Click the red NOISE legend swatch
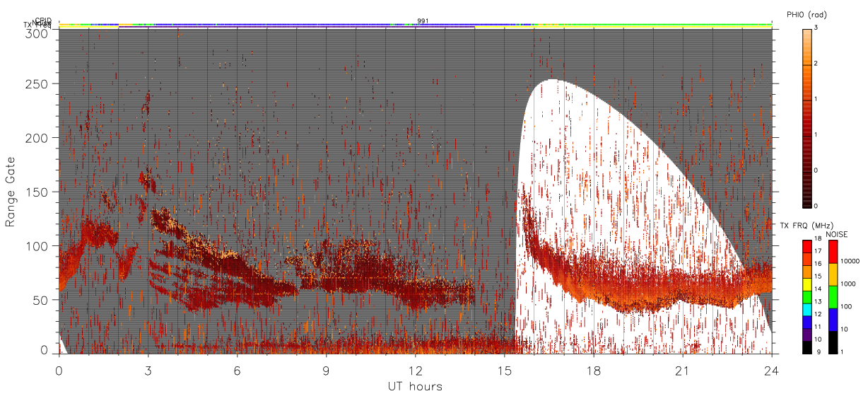 (x=833, y=252)
